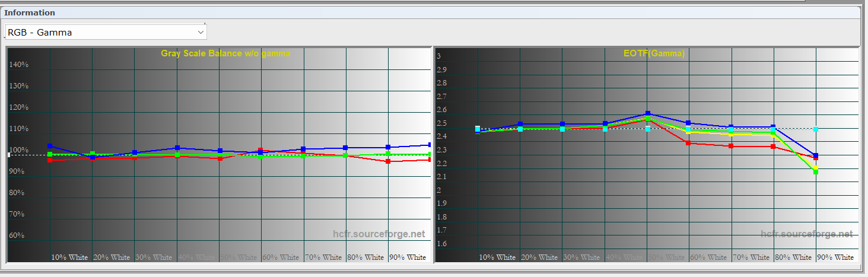The image size is (868, 277).
Task: Click blue marker at 80% White in EOTF chart
Action: click(x=773, y=128)
